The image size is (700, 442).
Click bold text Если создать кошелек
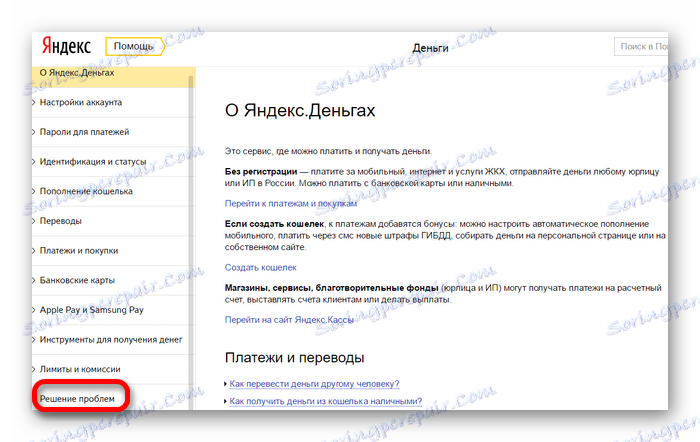point(274,224)
